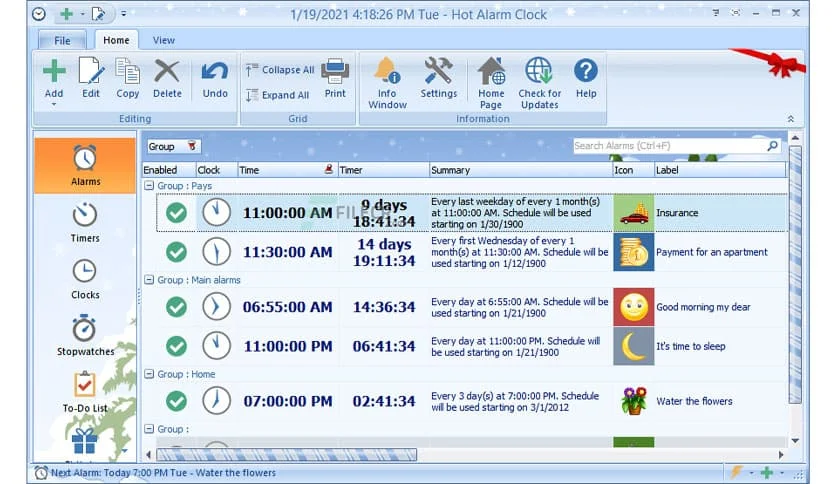Collapse the Group : Main alarms section

click(149, 280)
